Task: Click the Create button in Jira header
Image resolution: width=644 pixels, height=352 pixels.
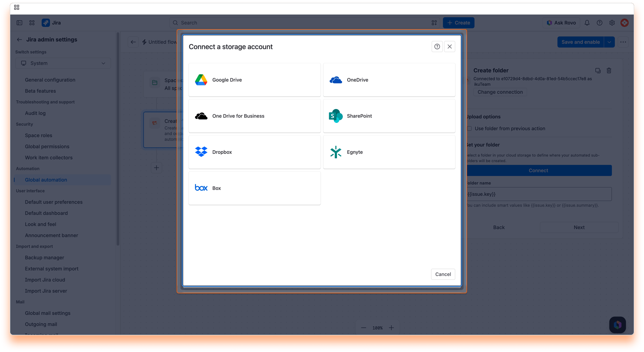Action: 458,23
